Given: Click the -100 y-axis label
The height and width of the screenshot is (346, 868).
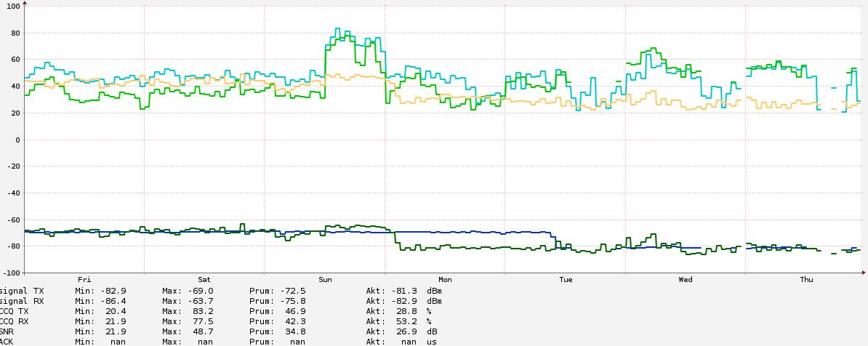Looking at the screenshot, I should (10, 273).
